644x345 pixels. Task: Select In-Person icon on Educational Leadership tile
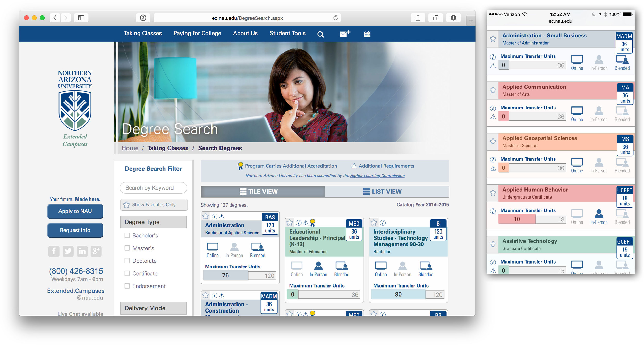[318, 269]
